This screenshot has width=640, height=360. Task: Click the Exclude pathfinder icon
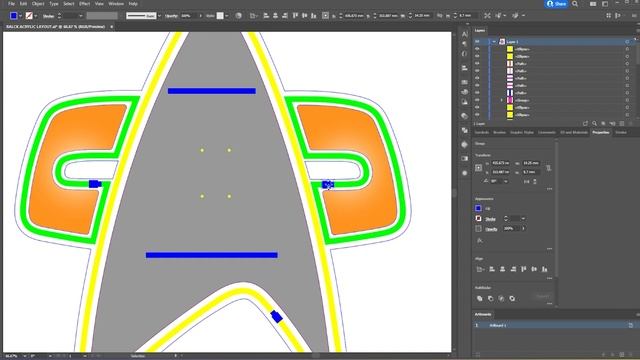pyautogui.click(x=512, y=298)
